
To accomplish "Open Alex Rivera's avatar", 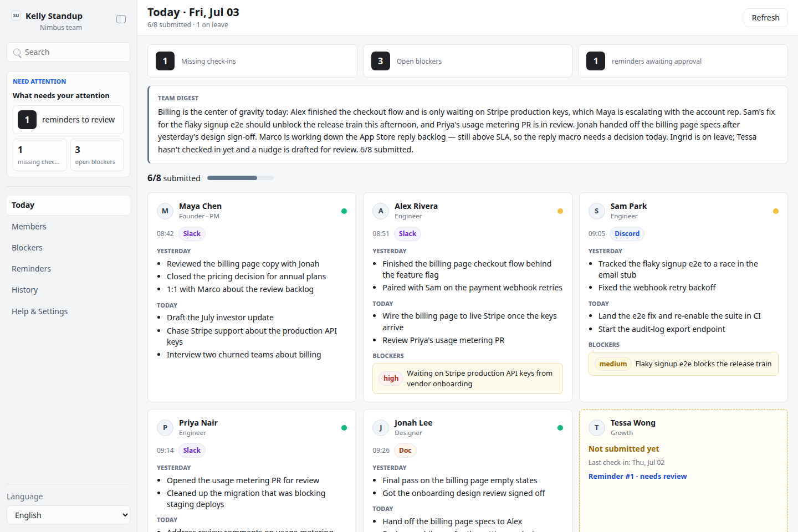I will 381,211.
